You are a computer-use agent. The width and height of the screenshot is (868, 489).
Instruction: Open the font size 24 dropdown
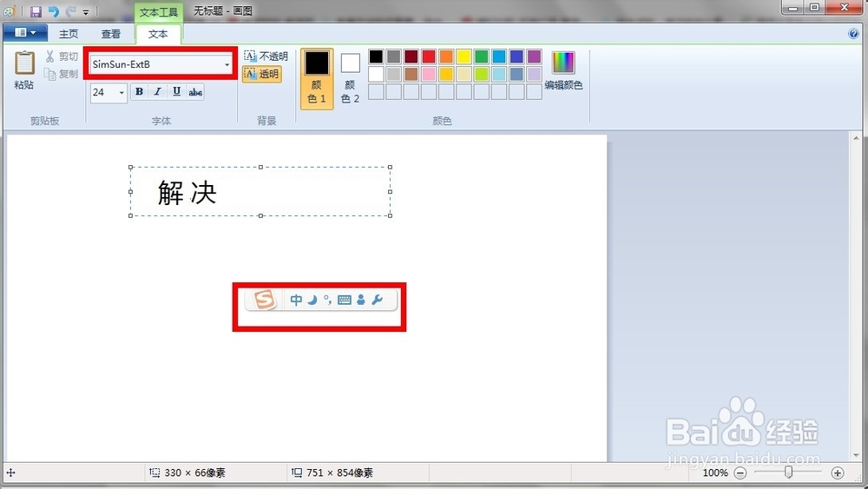(122, 92)
